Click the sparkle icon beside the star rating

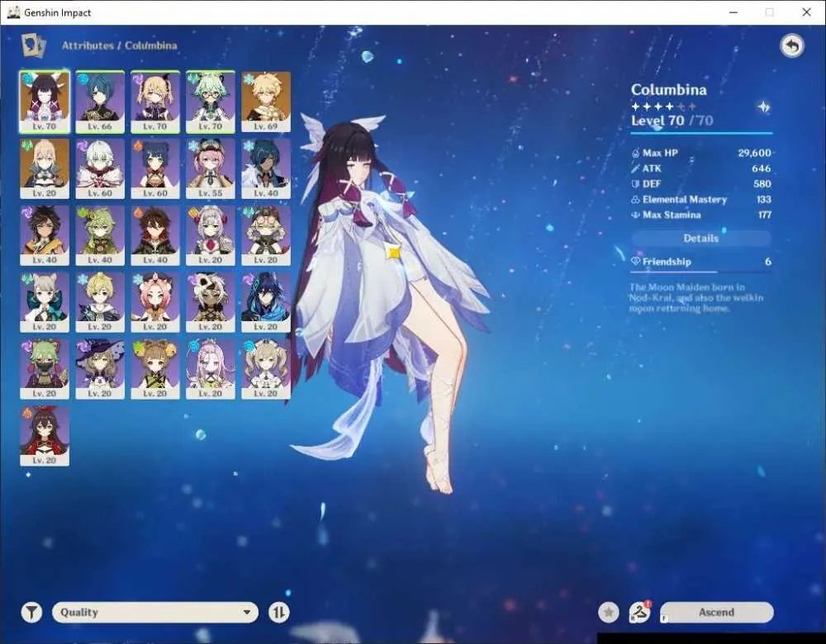[763, 107]
